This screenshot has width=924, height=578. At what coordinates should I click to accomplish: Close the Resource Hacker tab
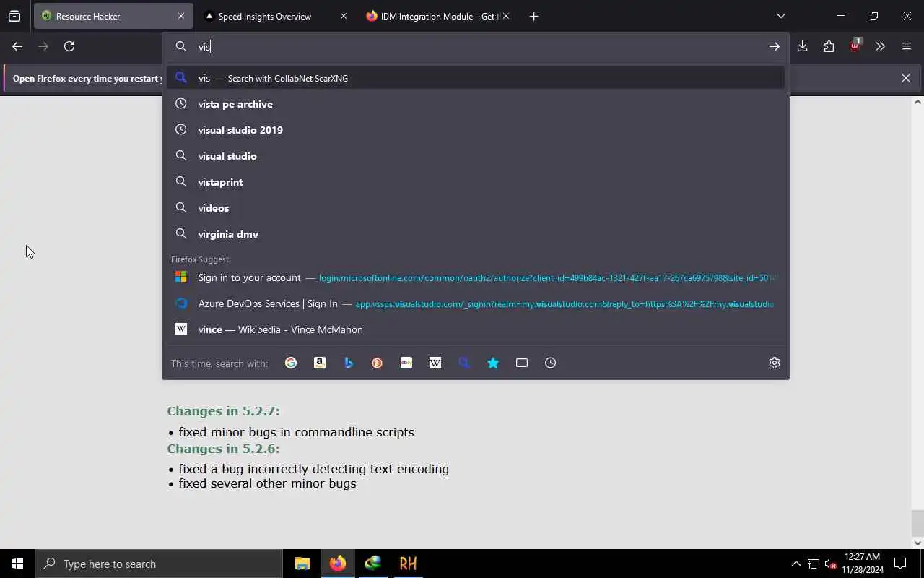tap(180, 16)
